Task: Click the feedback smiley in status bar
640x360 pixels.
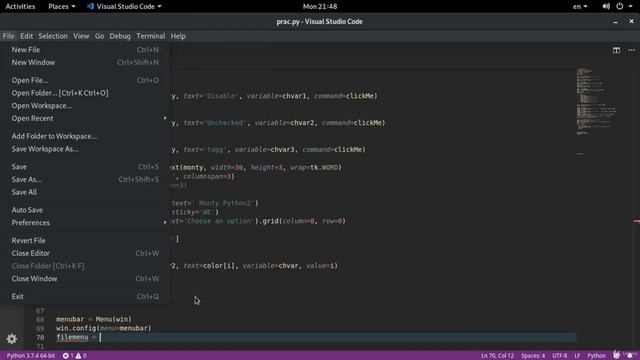Action: pos(616,356)
